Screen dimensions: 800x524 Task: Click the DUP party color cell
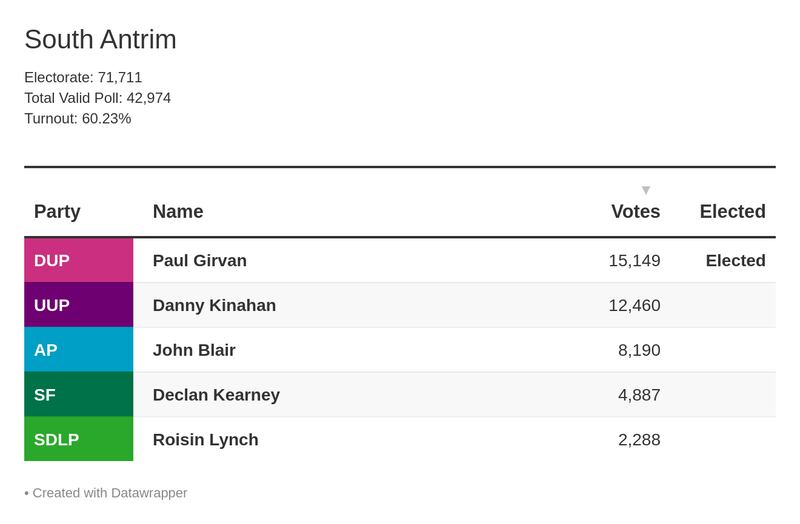pos(78,261)
